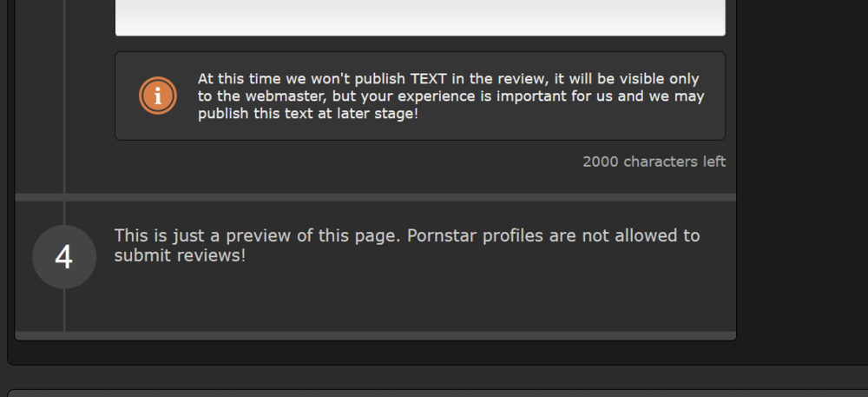
Task: Click the "submit reviews!" text in step 4
Action: pyautogui.click(x=180, y=255)
